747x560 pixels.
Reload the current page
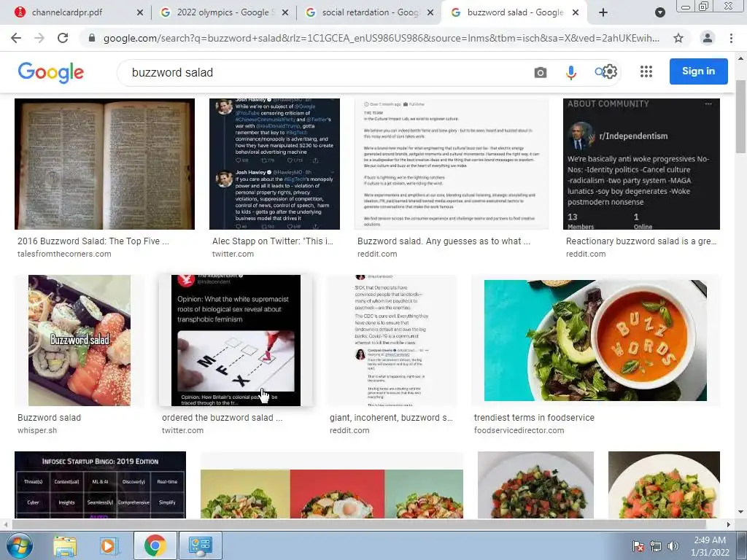click(x=63, y=38)
